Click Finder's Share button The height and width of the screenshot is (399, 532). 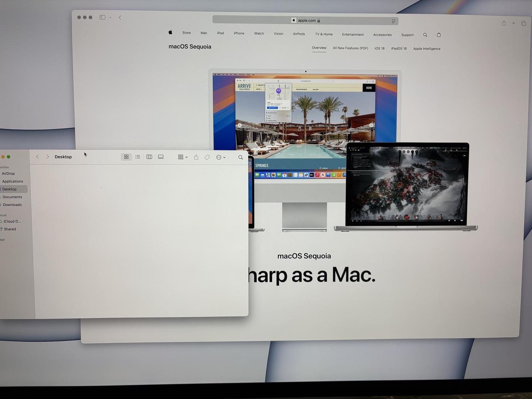(x=196, y=157)
